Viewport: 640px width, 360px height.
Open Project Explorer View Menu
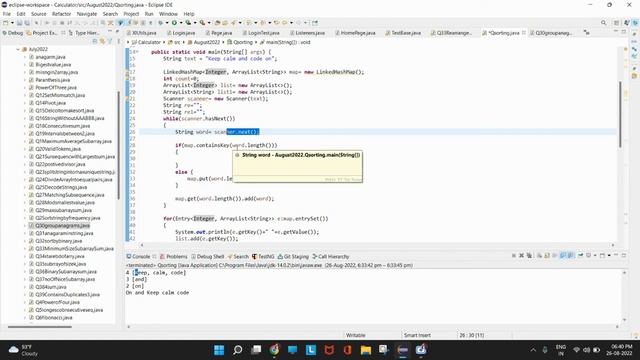119,41
